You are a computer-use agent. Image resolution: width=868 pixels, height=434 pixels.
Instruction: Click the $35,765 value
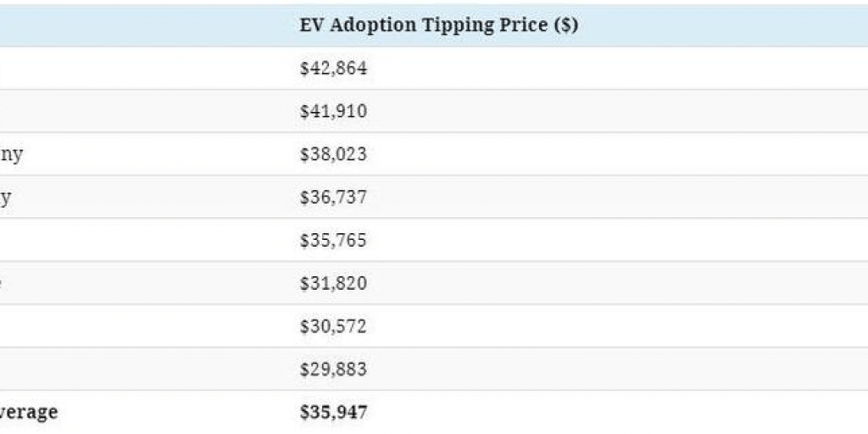click(x=333, y=241)
